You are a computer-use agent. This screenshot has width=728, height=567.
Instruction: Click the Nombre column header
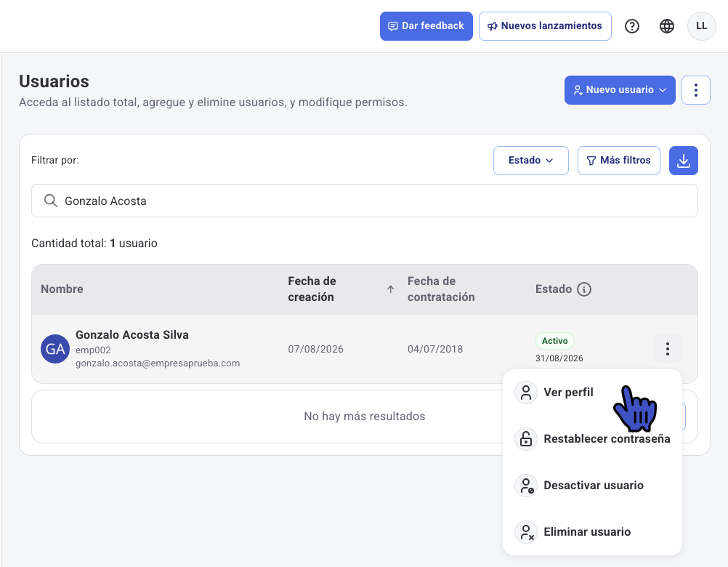(x=62, y=289)
